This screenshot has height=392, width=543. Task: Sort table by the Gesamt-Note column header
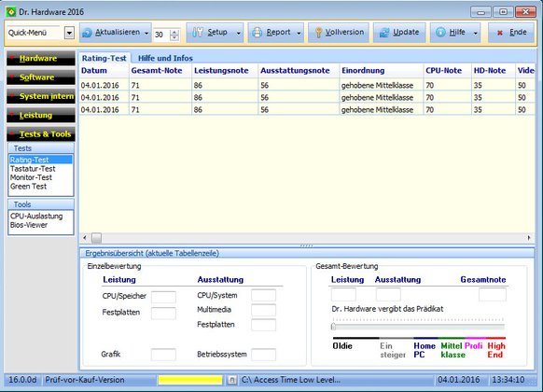(x=160, y=71)
